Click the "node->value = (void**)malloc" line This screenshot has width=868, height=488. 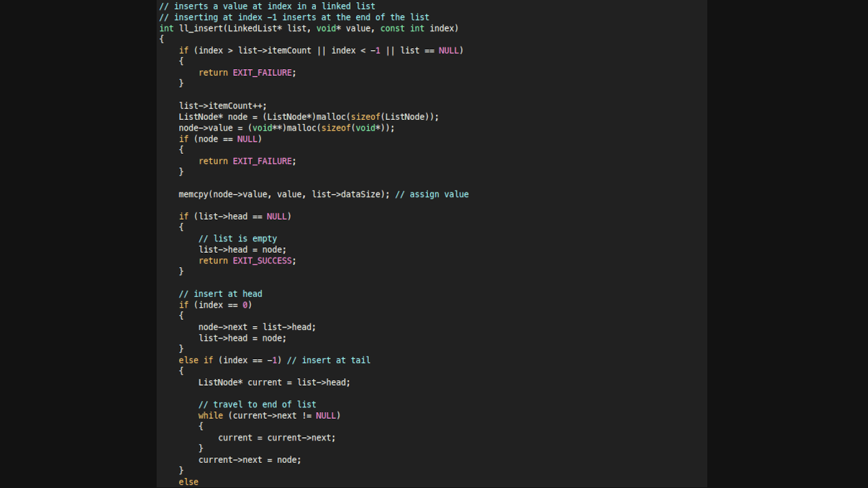tap(287, 127)
